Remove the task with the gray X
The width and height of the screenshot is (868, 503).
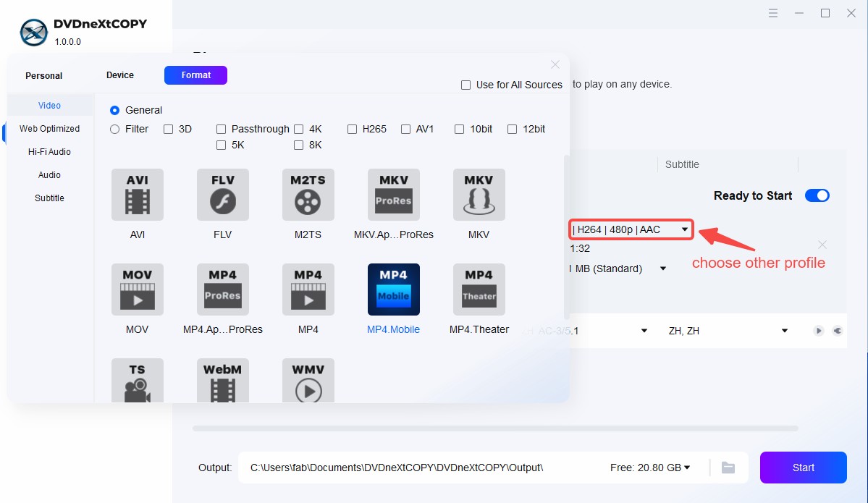click(822, 245)
